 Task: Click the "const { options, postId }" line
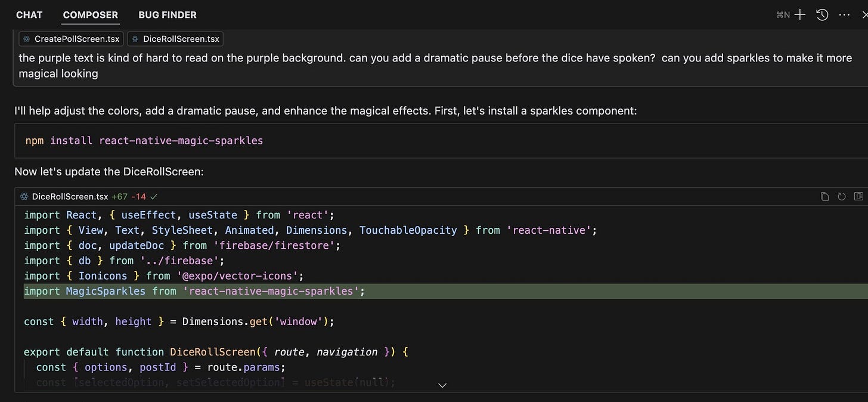tap(161, 367)
